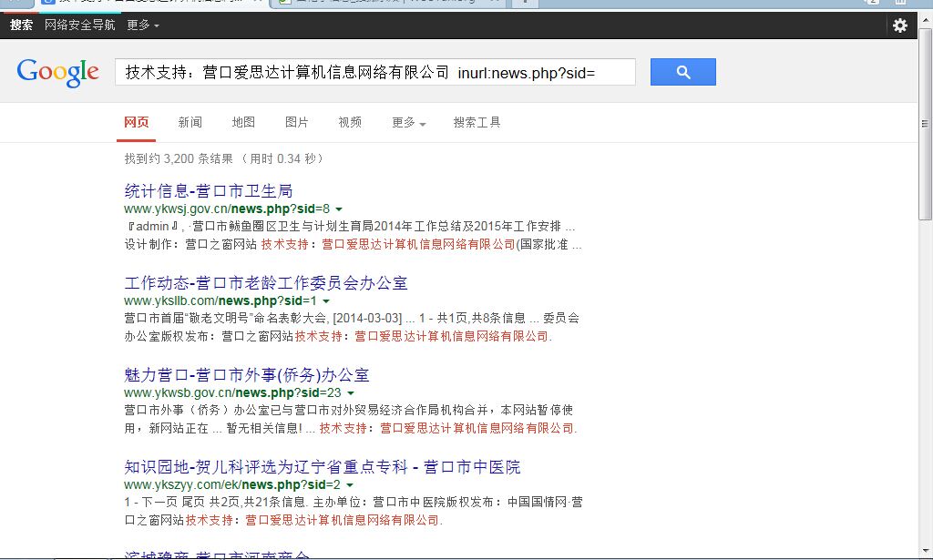Open result 工作动态-营口市老龄工作委员会办公室
Image resolution: width=933 pixels, height=560 pixels.
(265, 283)
